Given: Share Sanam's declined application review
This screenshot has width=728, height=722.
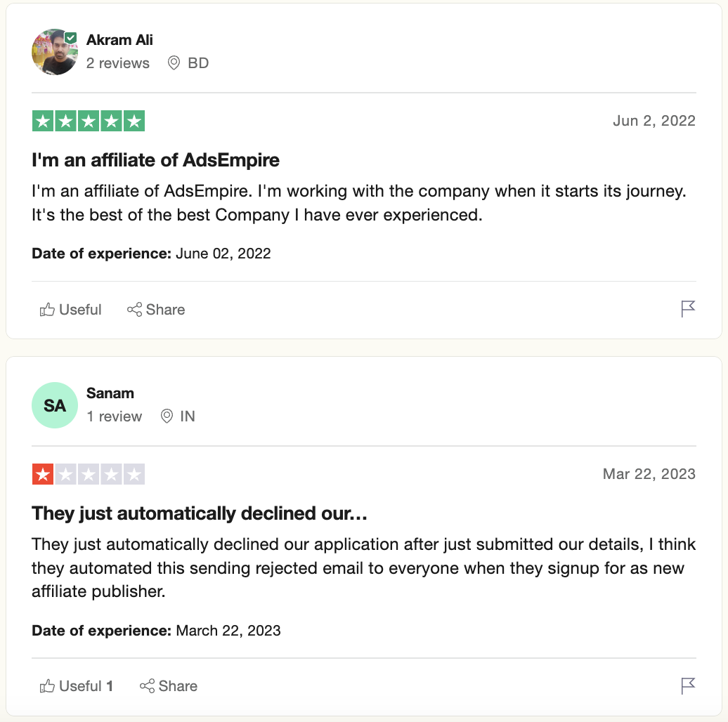Looking at the screenshot, I should click(x=169, y=686).
